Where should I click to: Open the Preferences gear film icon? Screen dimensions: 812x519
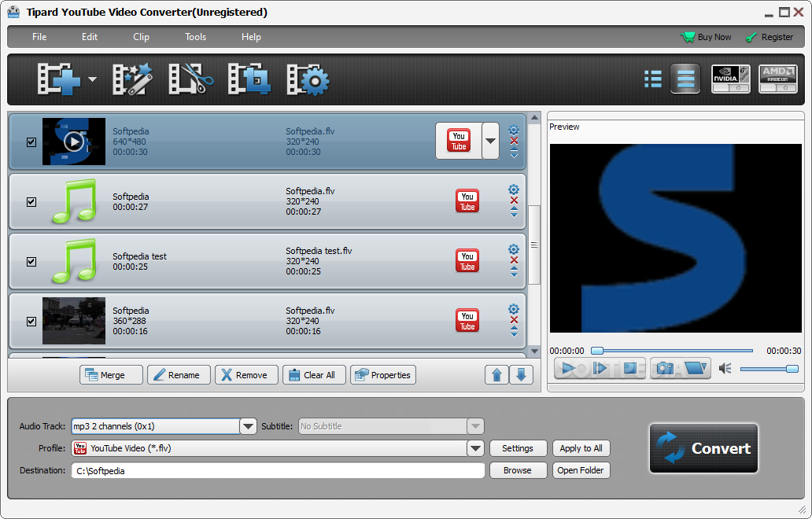coord(308,79)
